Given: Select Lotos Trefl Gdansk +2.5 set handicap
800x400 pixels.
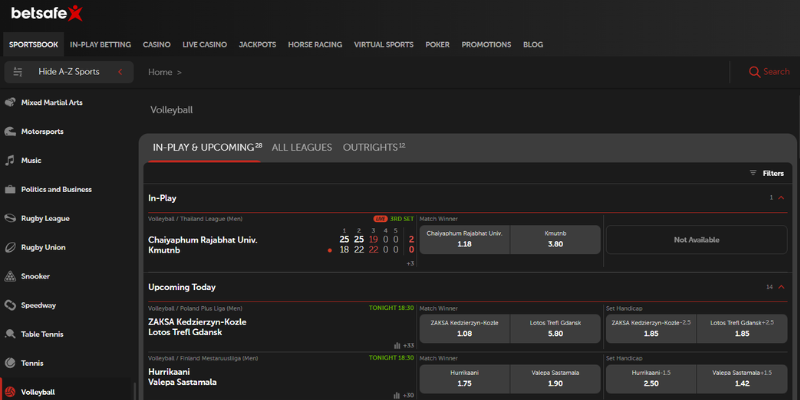Looking at the screenshot, I should coord(742,329).
